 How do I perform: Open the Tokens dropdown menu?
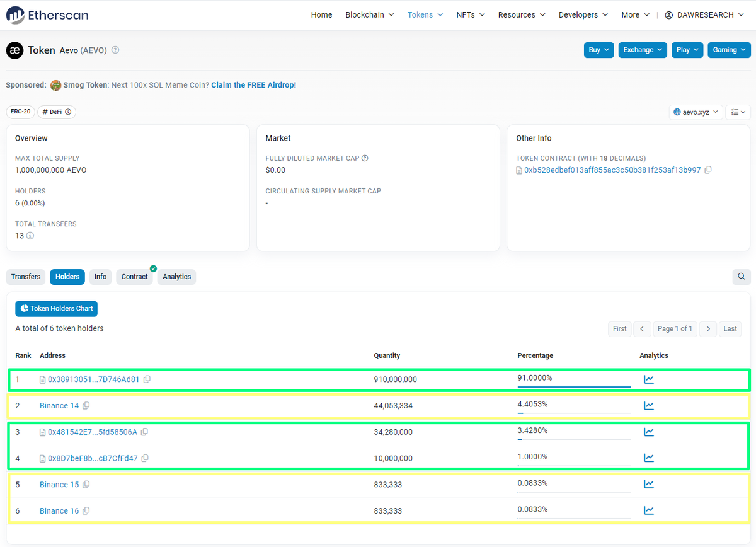coord(425,14)
